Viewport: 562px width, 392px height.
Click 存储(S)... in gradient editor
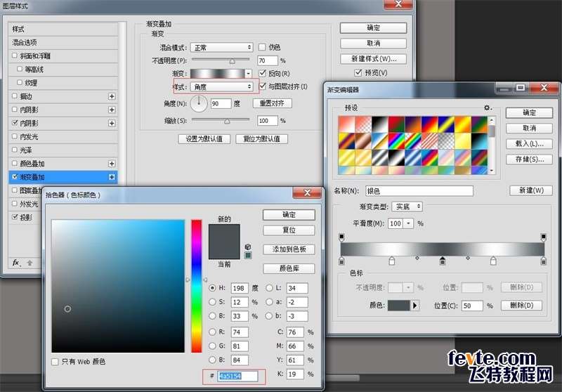pyautogui.click(x=529, y=159)
